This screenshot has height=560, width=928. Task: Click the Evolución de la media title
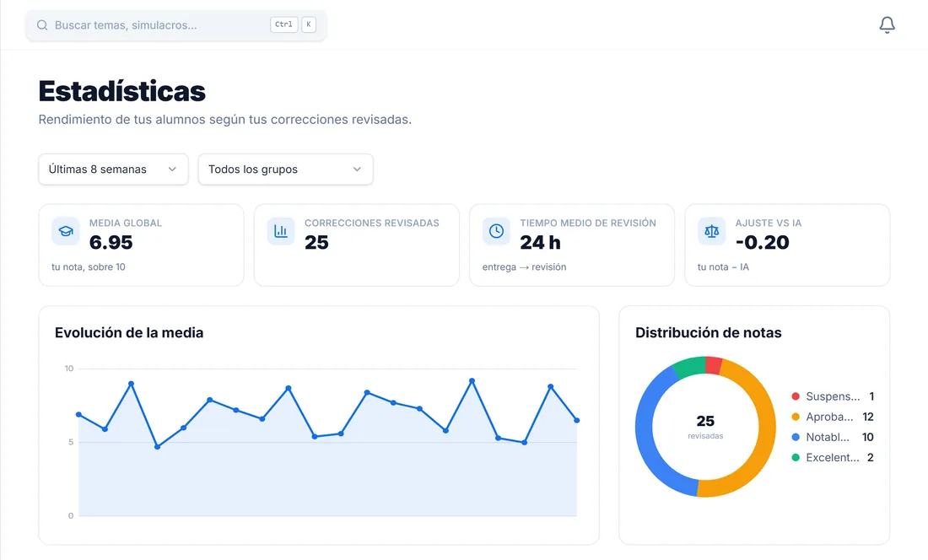pyautogui.click(x=129, y=332)
